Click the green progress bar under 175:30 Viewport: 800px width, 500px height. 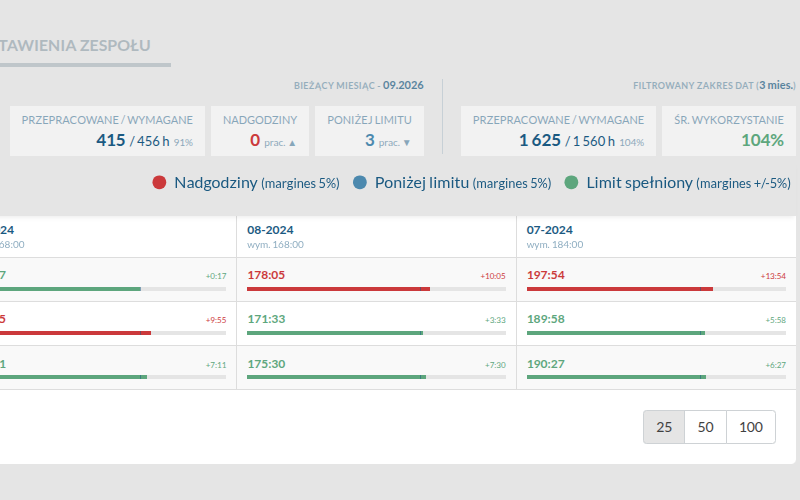[x=337, y=377]
